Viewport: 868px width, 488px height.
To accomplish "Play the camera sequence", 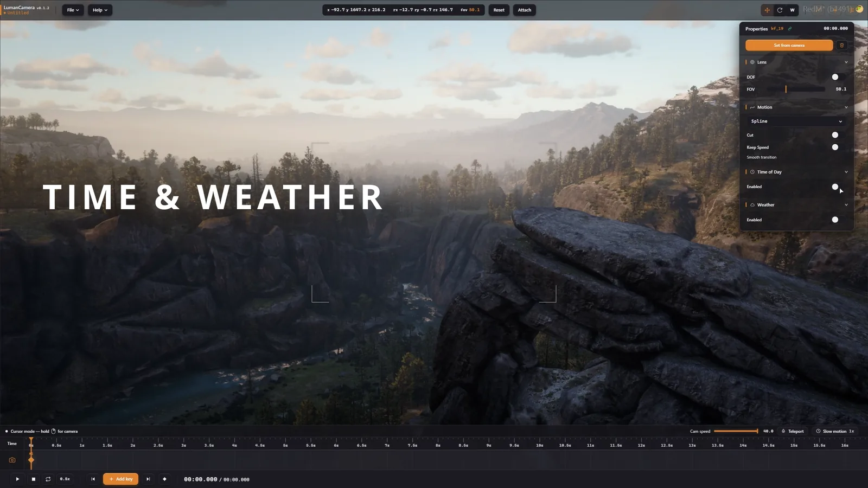I will [17, 479].
